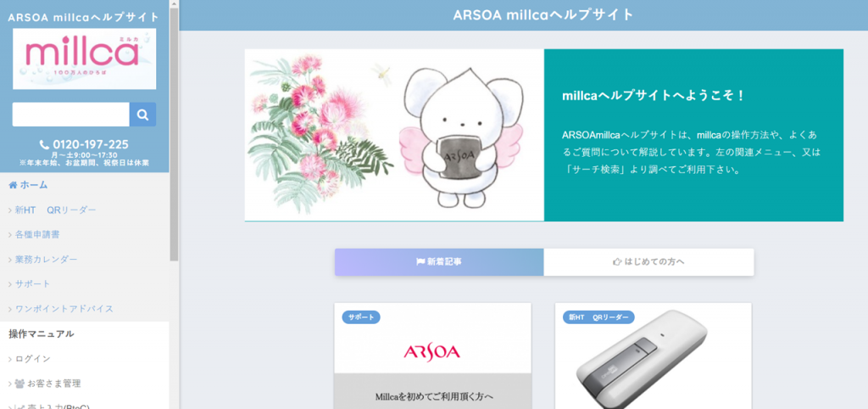Click the home icon beside ホーム
This screenshot has height=409, width=868.
click(13, 185)
